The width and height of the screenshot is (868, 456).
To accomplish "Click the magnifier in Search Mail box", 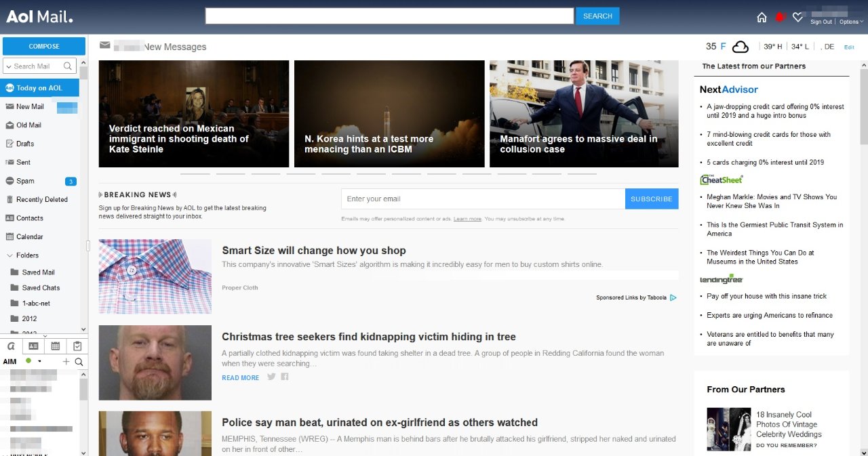I will click(x=68, y=66).
